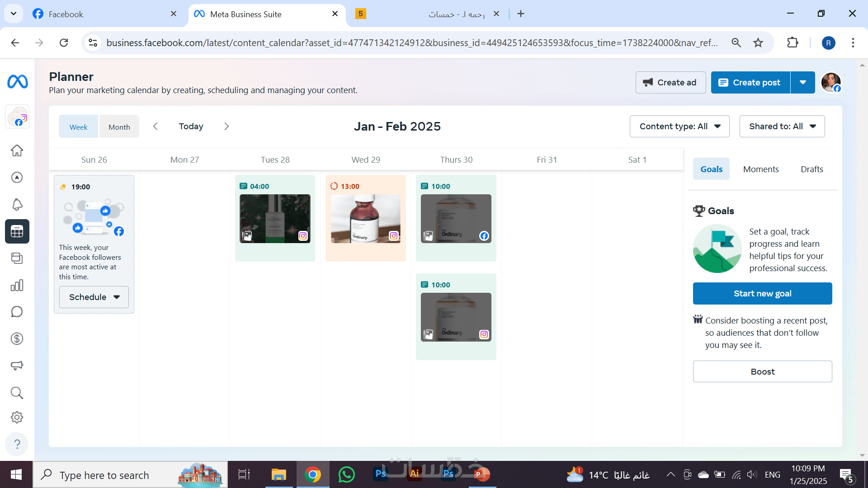Open Home from the left sidebar
Image resolution: width=868 pixels, height=488 pixels.
17,150
